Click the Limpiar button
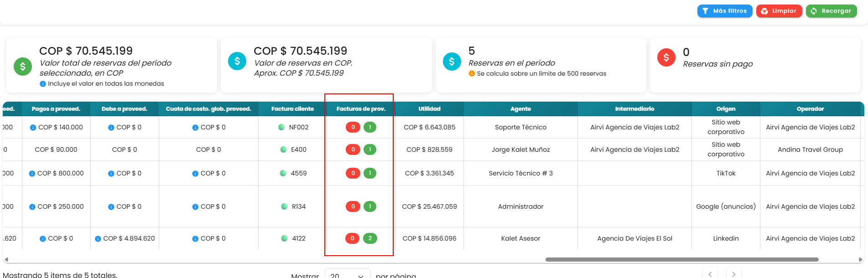This screenshot has height=278, width=868. tap(779, 11)
